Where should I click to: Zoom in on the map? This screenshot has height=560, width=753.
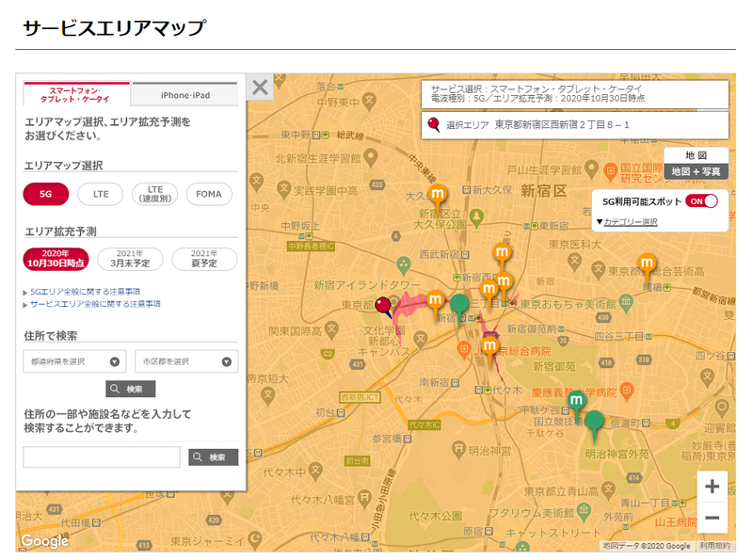click(712, 487)
